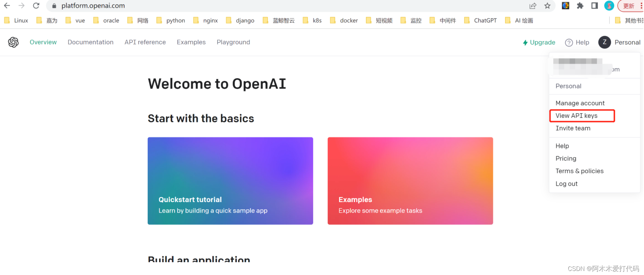
Task: Open the django bookmark folder
Action: point(240,21)
